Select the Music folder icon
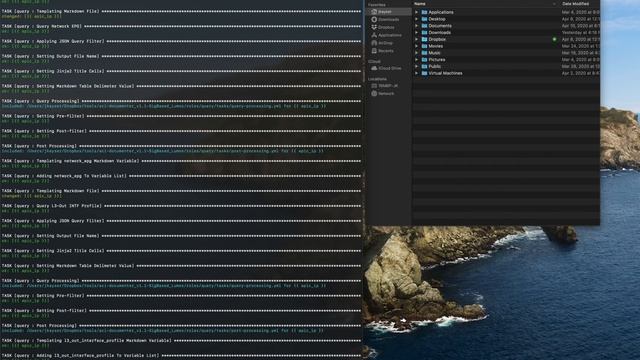Image resolution: width=640 pixels, height=360 pixels. tap(424, 53)
